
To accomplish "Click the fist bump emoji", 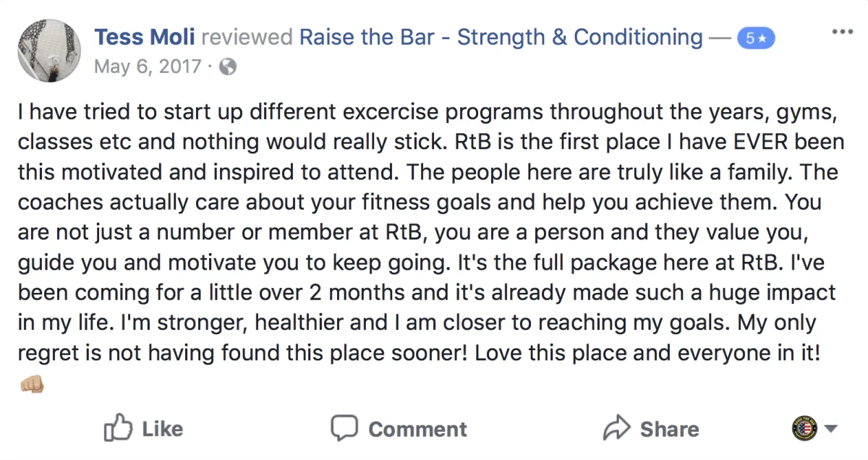I will click(32, 383).
